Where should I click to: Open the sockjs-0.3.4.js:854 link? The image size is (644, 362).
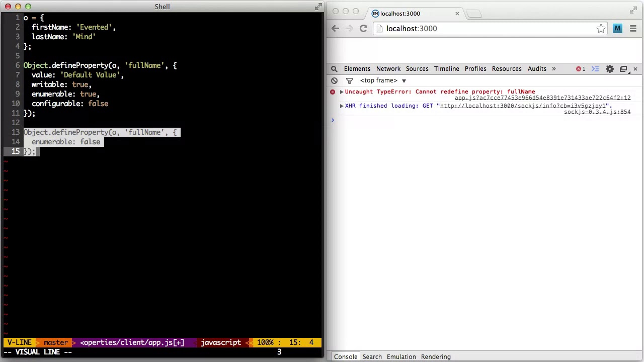click(597, 112)
